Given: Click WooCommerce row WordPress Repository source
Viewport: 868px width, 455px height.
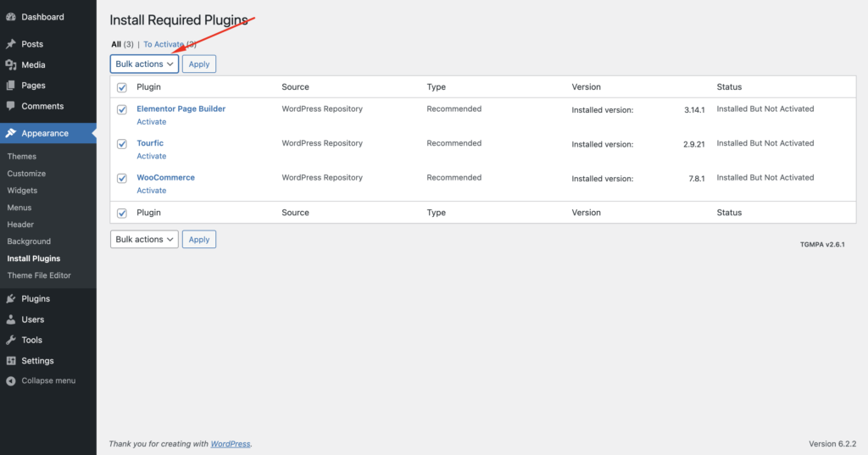Looking at the screenshot, I should tap(322, 177).
